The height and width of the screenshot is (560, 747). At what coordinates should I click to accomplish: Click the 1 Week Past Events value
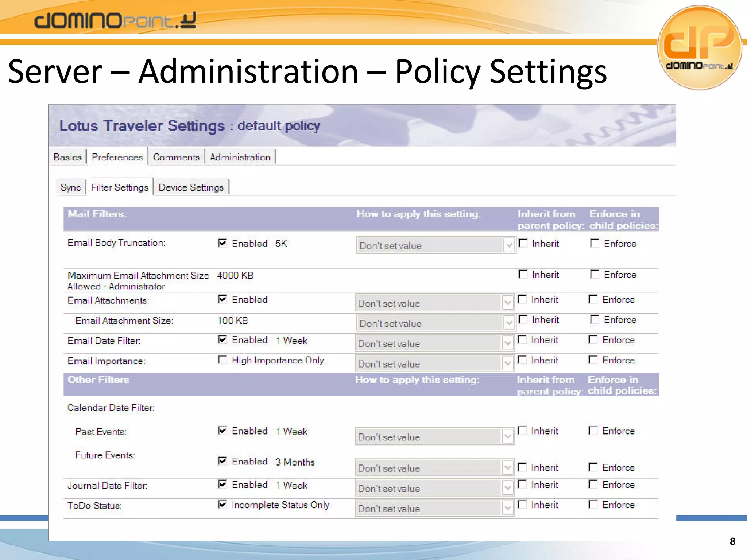(292, 432)
